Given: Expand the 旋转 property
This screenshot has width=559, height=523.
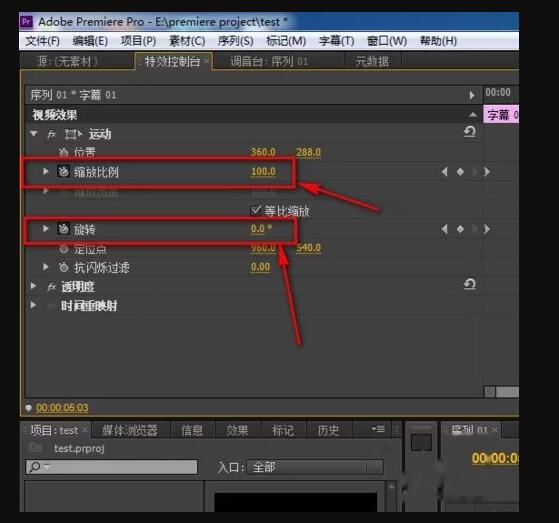Looking at the screenshot, I should pos(46,229).
